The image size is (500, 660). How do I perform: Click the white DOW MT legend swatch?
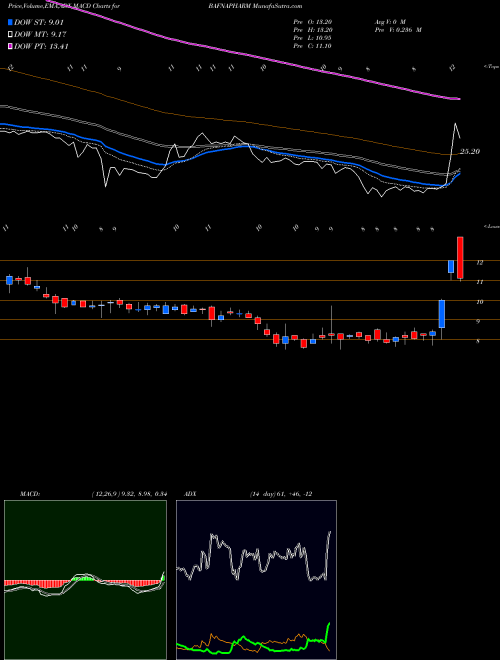coord(11,35)
